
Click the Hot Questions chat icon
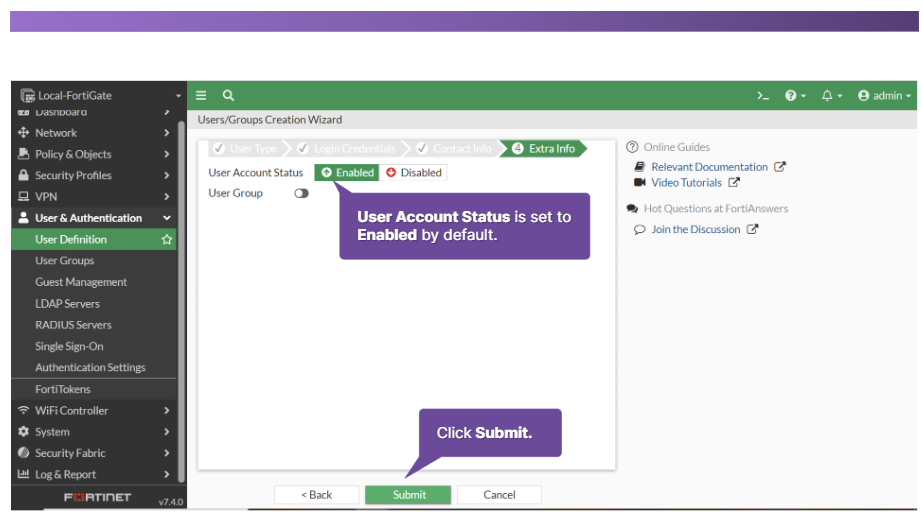coord(632,208)
